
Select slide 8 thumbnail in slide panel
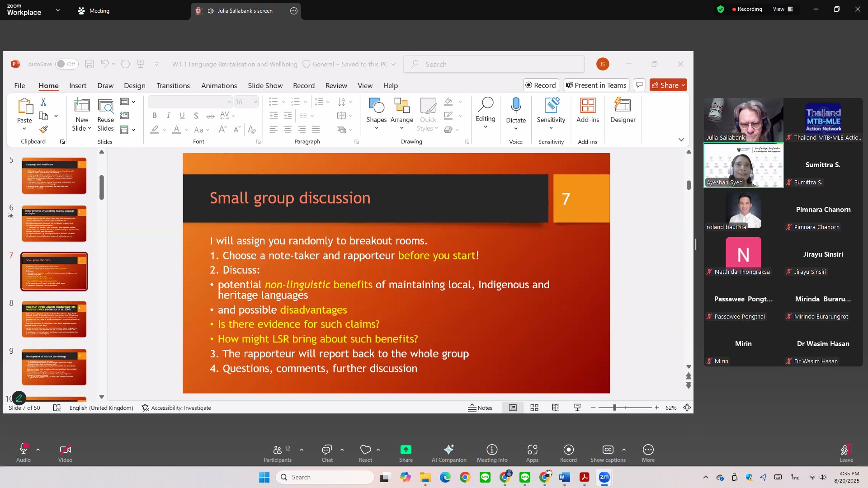[54, 319]
